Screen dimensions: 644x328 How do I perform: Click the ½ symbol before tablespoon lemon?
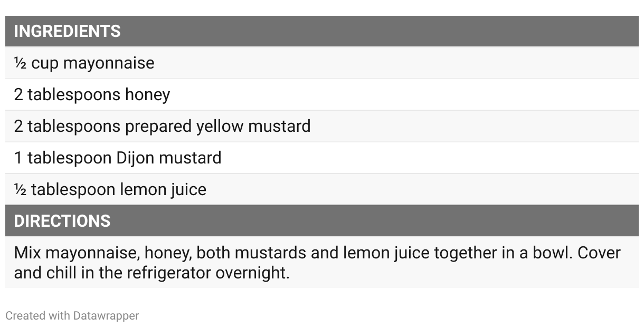[x=20, y=190]
